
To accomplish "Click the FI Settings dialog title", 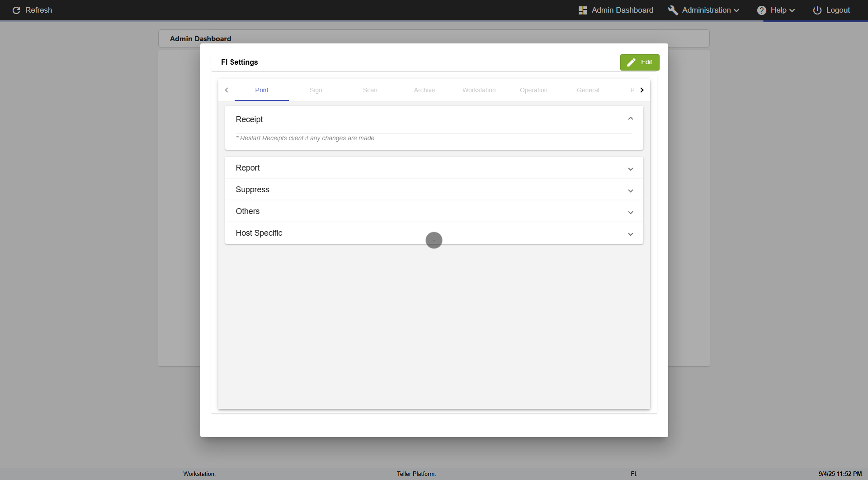I will [x=240, y=62].
